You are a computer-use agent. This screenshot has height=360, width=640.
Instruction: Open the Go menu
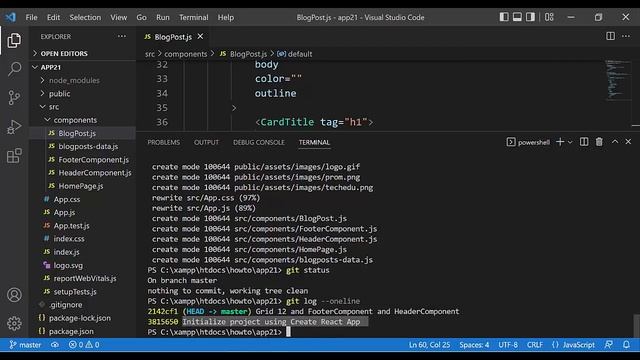[142, 18]
